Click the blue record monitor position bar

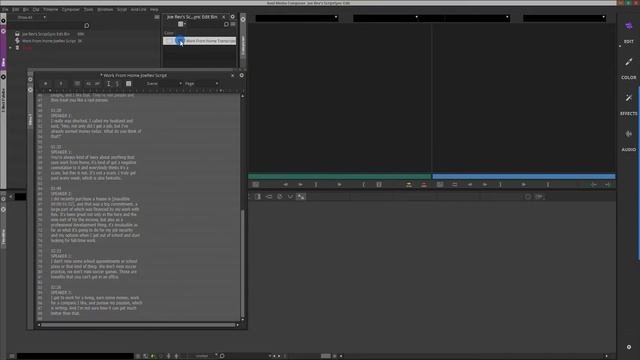click(x=524, y=176)
